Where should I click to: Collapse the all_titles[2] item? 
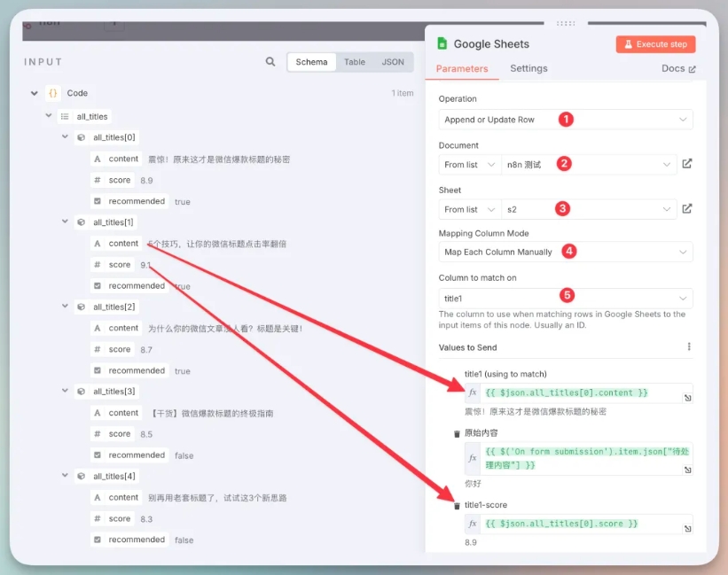pos(65,306)
